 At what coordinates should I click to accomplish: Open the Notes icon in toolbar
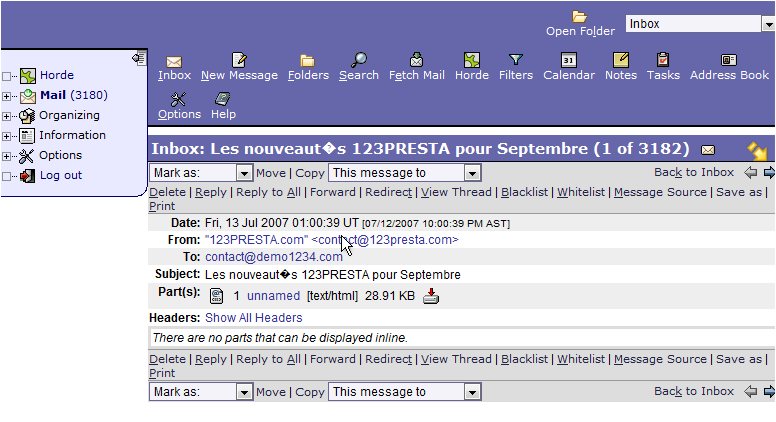620,60
